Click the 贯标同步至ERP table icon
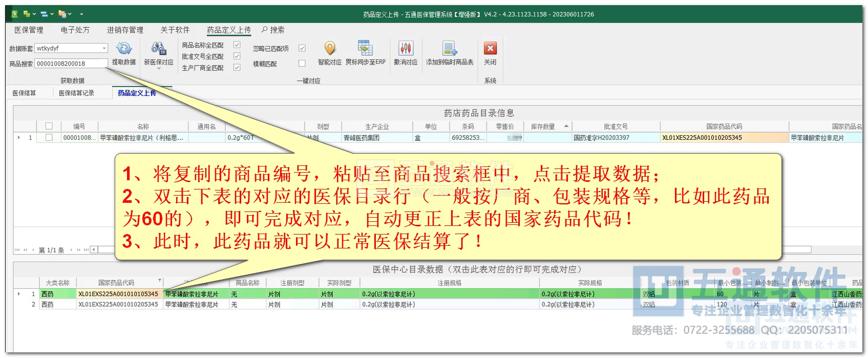 pyautogui.click(x=365, y=48)
